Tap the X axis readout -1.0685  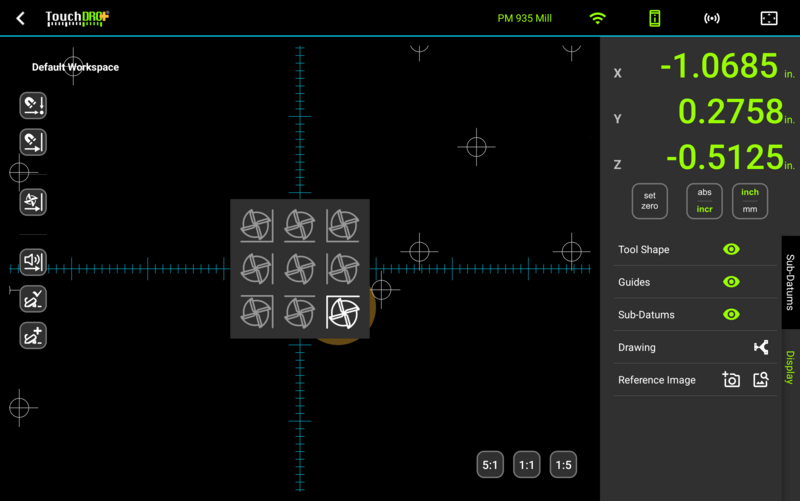pos(718,66)
